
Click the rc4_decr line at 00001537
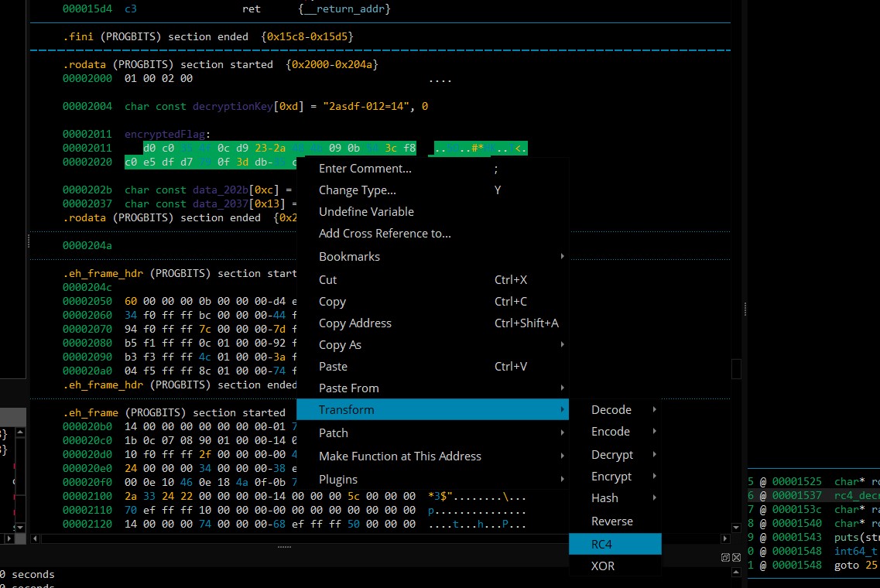click(813, 495)
